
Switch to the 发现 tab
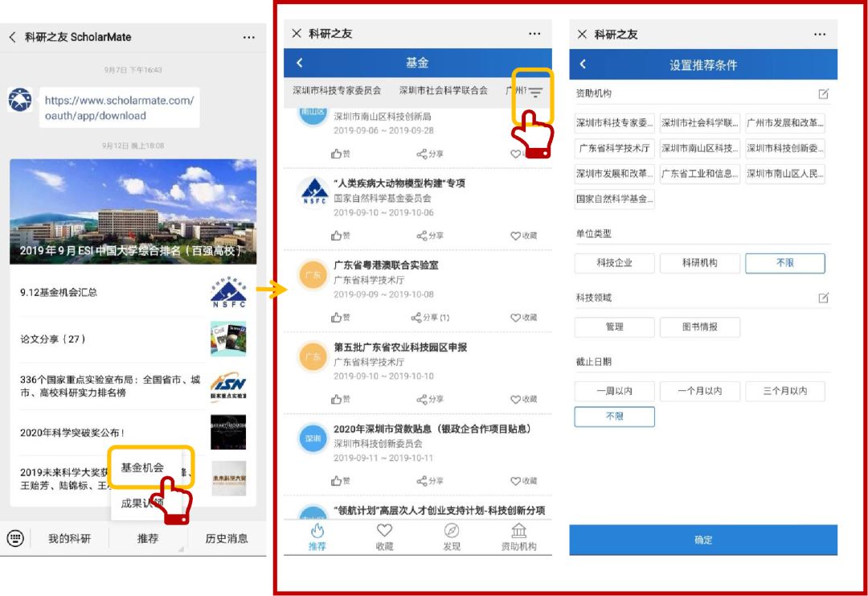point(452,537)
